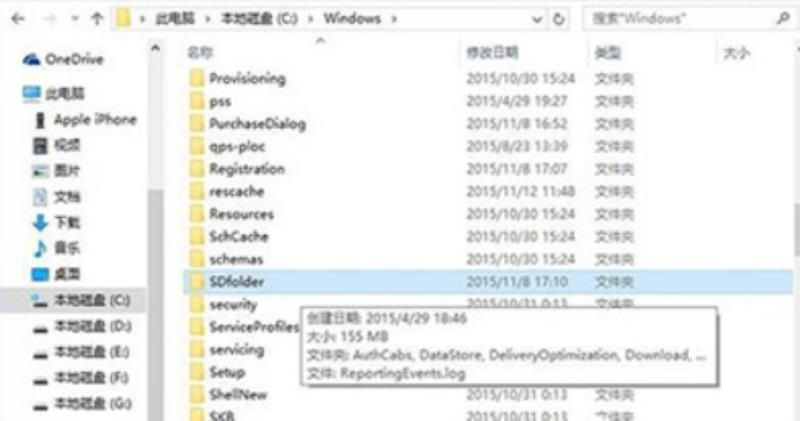Sort by date modified column header
The image size is (800, 421).
(492, 53)
